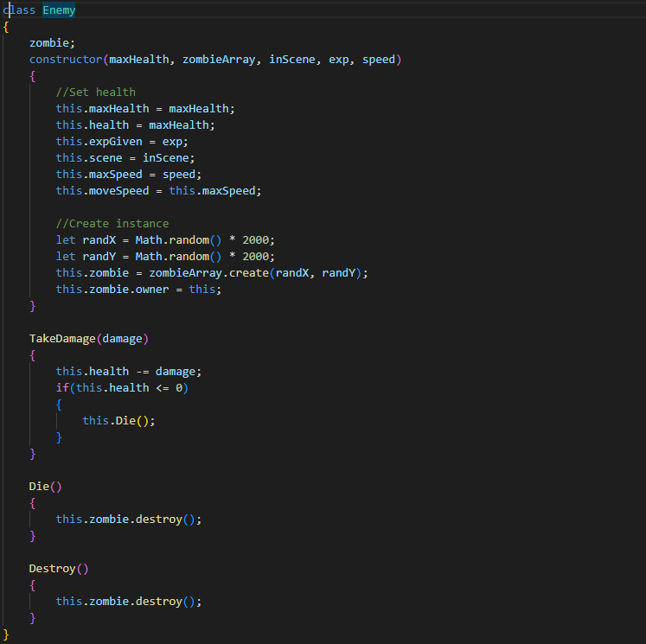The image size is (646, 644).
Task: Click this.zombie.owner assignment
Action: click(139, 290)
